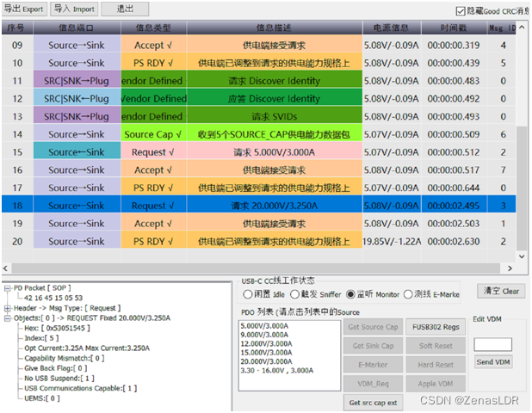Select row 15 请求 5.000V/3.000A

click(258, 152)
